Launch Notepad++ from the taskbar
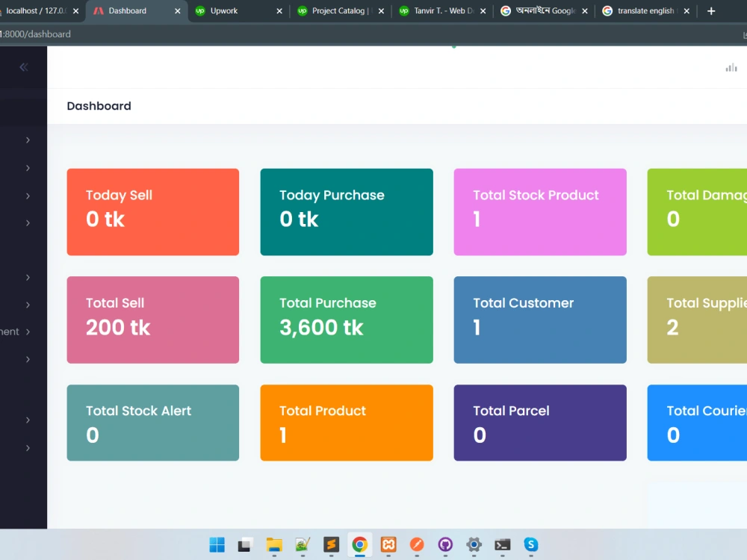Image resolution: width=747 pixels, height=560 pixels. [303, 545]
